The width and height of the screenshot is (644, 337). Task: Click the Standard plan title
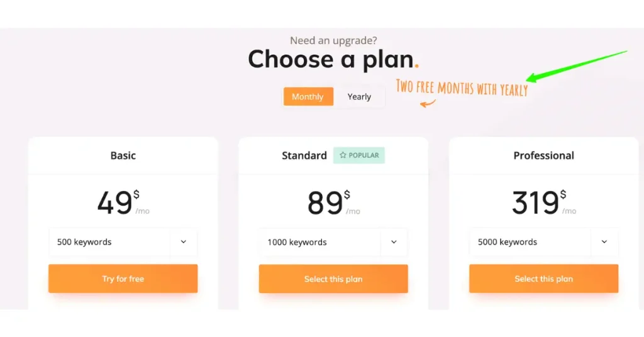pos(304,156)
